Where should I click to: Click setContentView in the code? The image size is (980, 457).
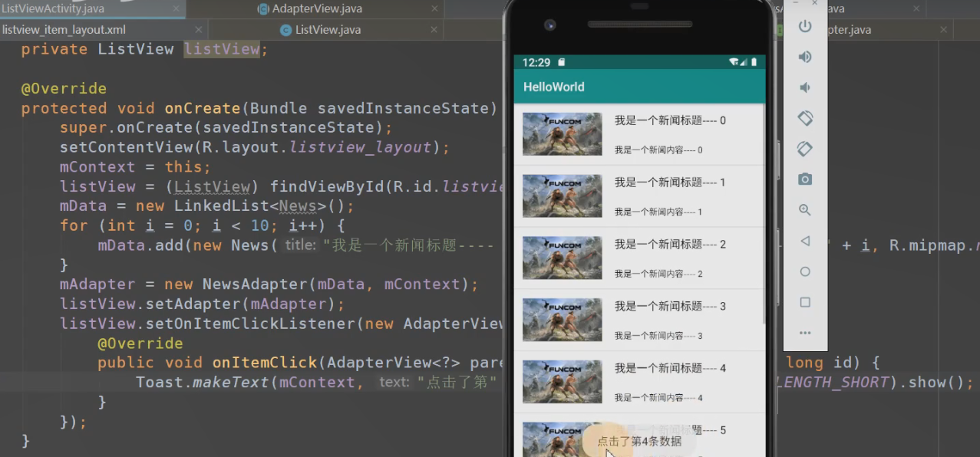117,147
